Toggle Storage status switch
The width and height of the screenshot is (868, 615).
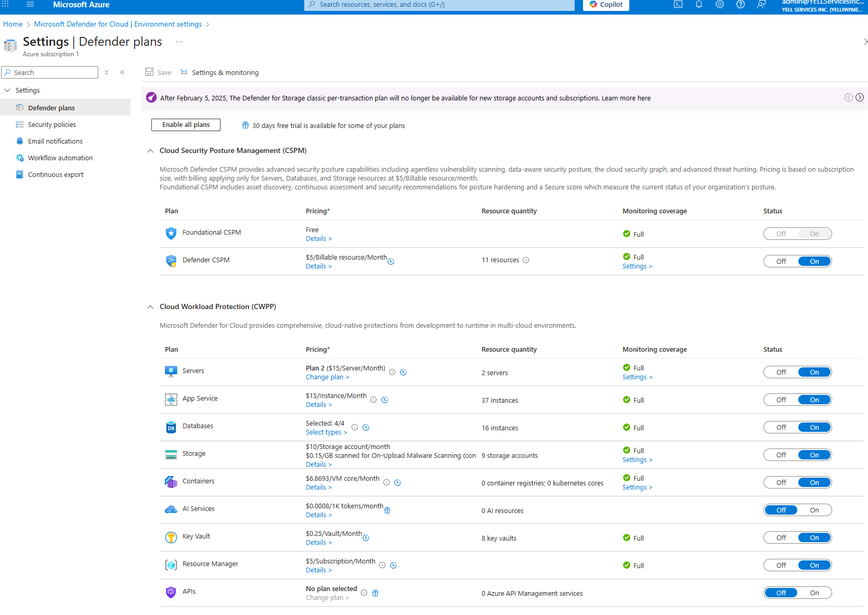[797, 455]
